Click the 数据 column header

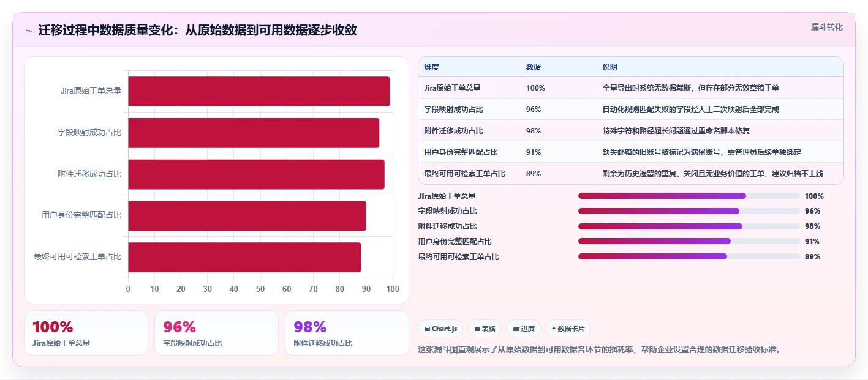click(534, 67)
